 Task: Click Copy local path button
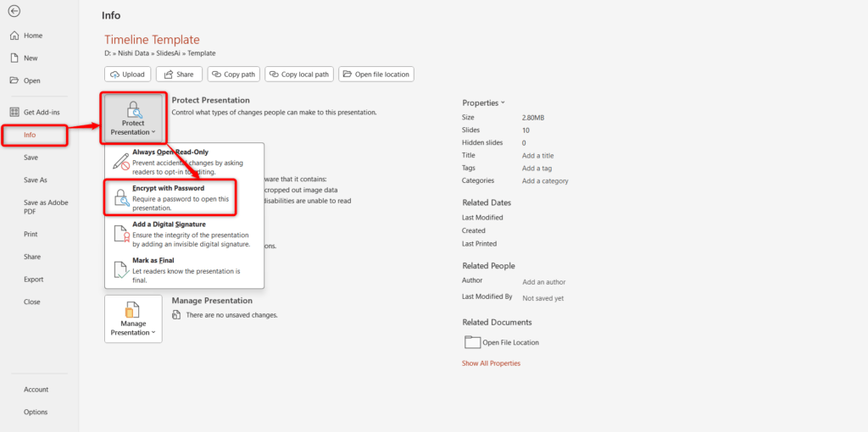pos(299,75)
